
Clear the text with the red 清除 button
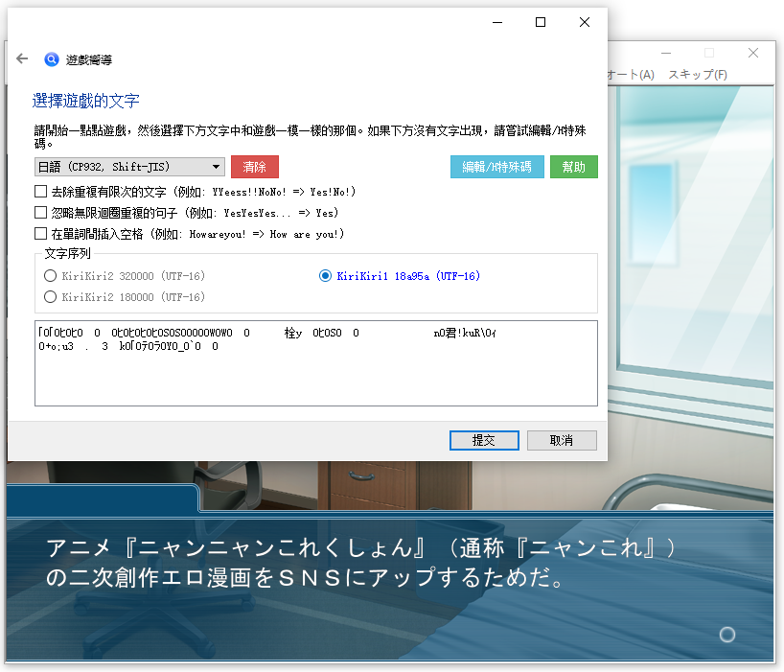tap(255, 167)
